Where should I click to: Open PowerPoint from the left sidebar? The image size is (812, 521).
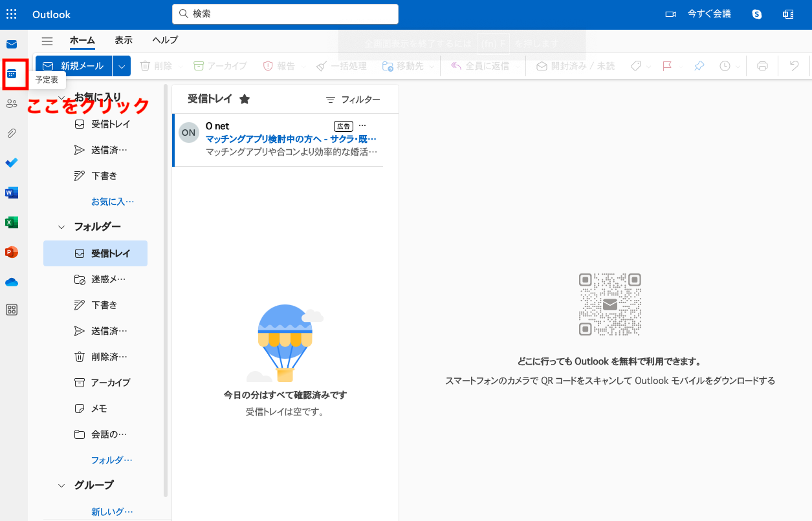pos(12,251)
